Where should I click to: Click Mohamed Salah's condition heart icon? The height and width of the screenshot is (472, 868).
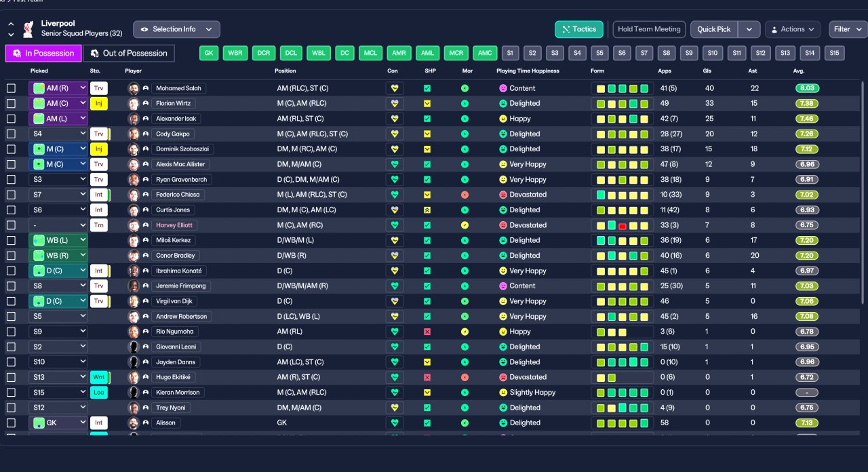coord(393,88)
